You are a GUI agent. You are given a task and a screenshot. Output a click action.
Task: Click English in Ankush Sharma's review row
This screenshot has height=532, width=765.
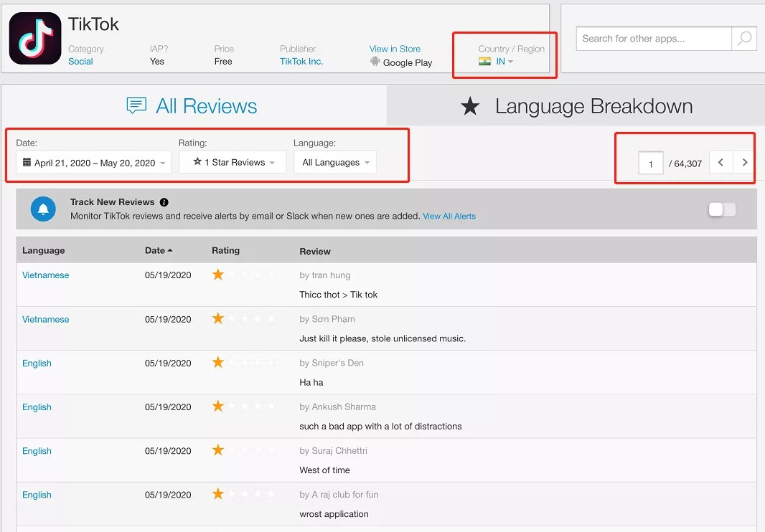click(x=37, y=407)
